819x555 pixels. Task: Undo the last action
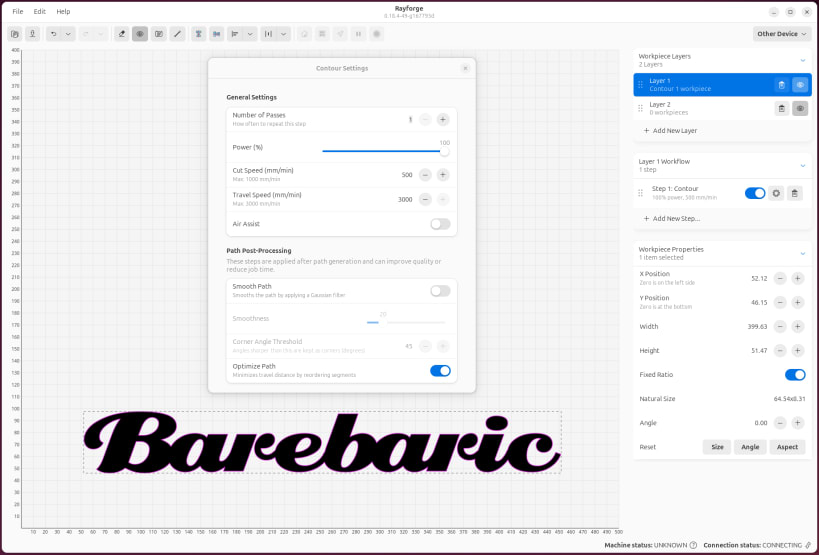(x=53, y=34)
